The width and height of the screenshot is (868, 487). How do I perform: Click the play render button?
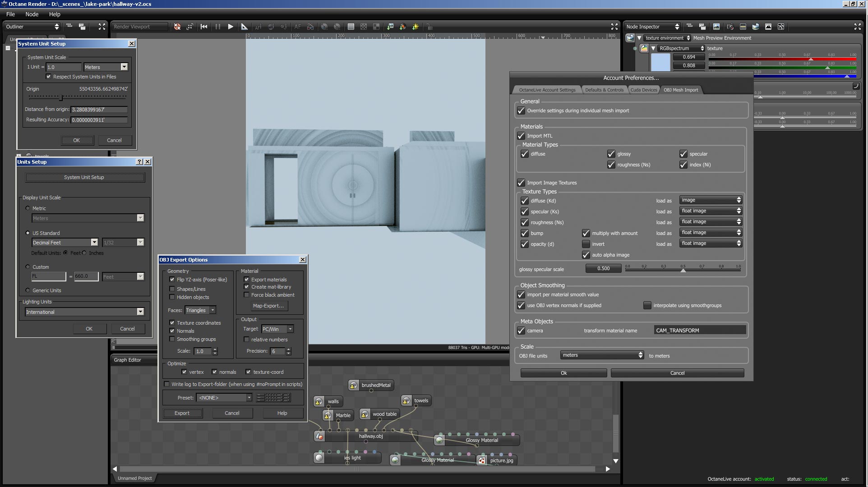pyautogui.click(x=231, y=27)
